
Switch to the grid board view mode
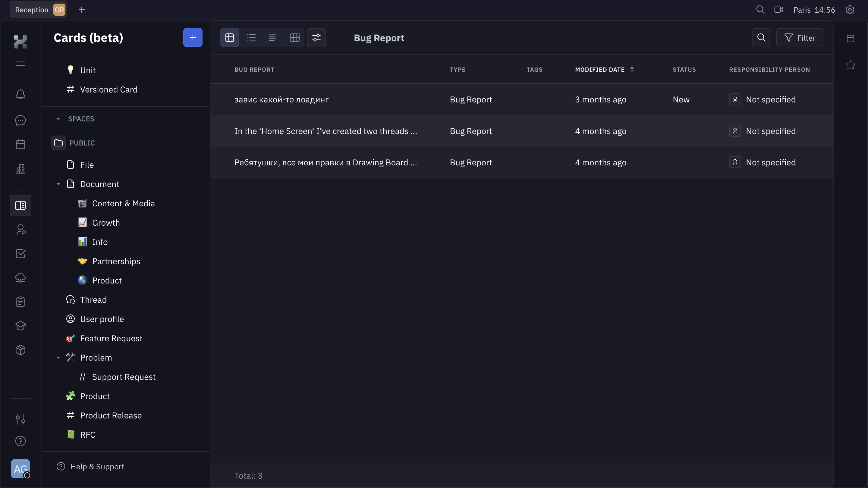294,38
